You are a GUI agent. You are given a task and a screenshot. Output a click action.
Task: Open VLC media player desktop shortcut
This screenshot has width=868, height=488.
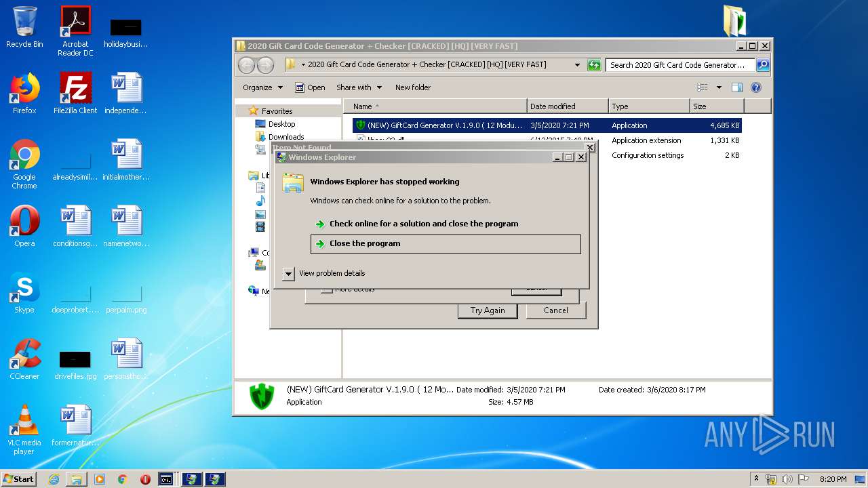tap(24, 430)
